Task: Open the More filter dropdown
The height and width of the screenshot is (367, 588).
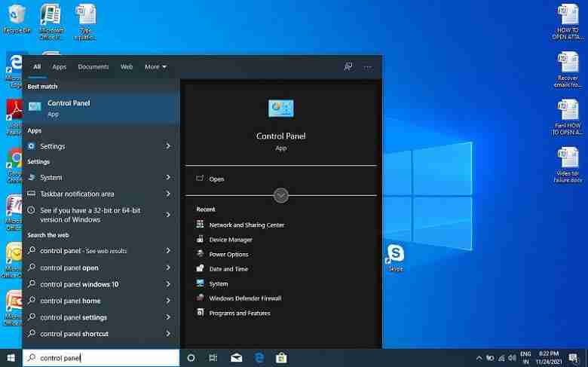Action: [155, 67]
